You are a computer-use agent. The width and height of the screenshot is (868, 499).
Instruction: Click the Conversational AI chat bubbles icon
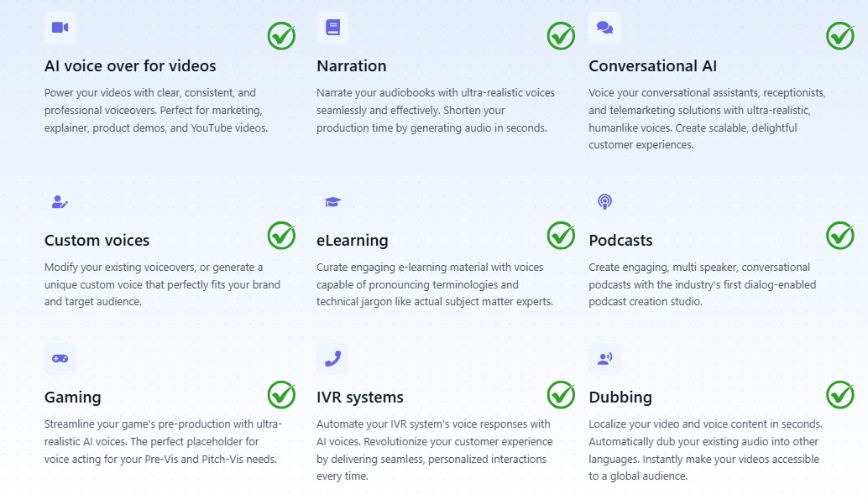pyautogui.click(x=604, y=28)
